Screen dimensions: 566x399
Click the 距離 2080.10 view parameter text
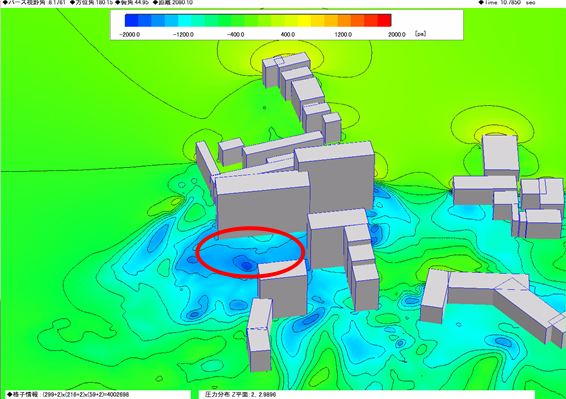click(173, 2)
